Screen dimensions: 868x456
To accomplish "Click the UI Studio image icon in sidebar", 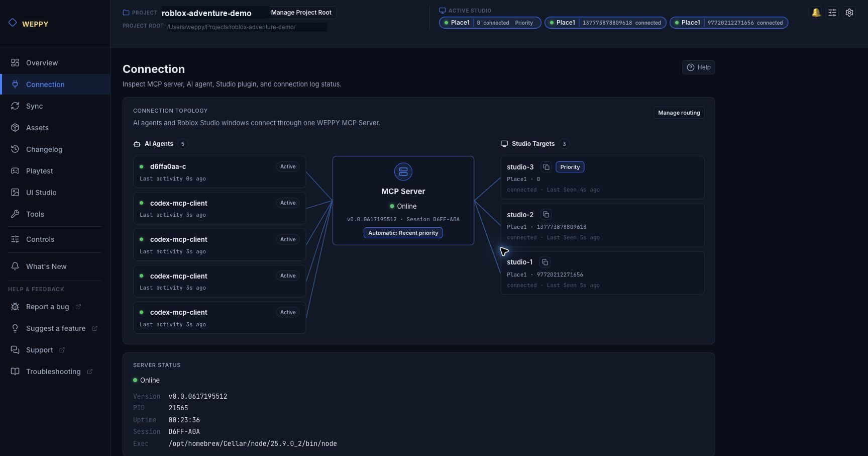I will point(15,193).
